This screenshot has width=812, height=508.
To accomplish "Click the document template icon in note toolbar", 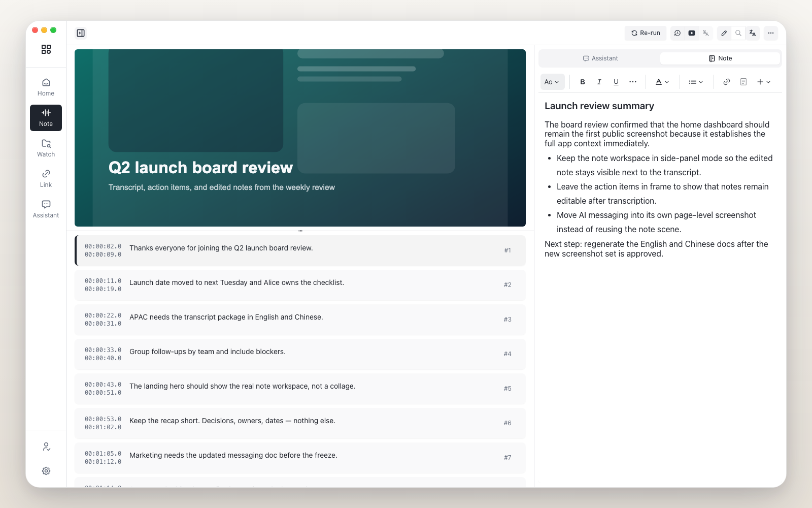I will click(743, 82).
